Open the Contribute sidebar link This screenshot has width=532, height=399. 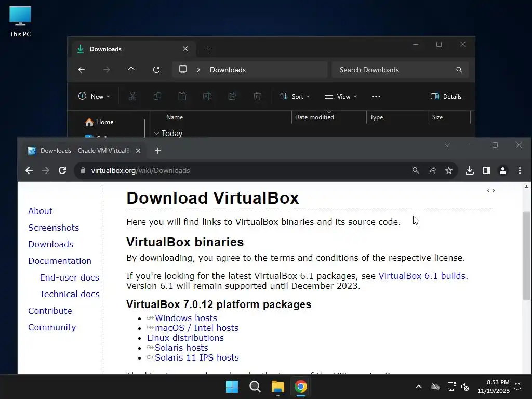click(x=50, y=311)
